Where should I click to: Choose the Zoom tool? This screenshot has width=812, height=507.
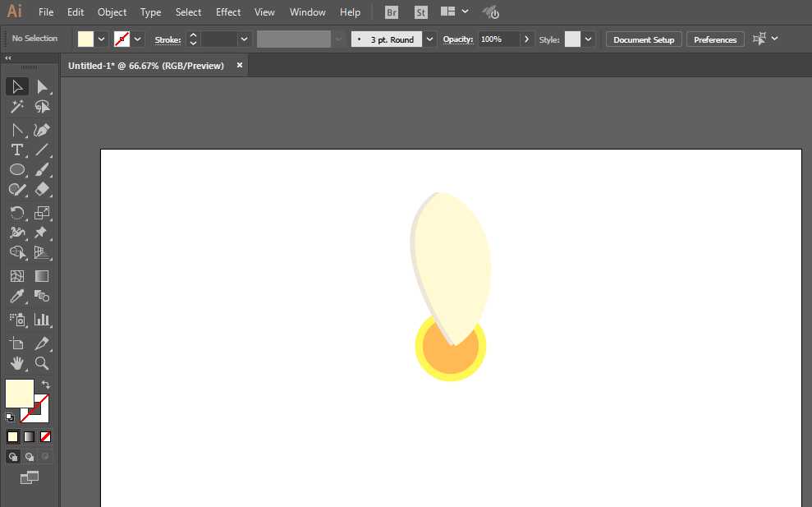point(42,363)
